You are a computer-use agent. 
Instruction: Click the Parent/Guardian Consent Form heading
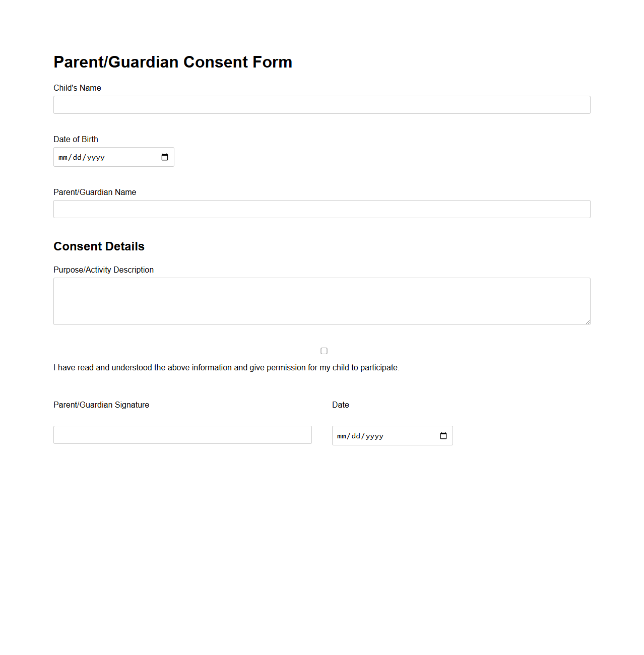coord(173,62)
